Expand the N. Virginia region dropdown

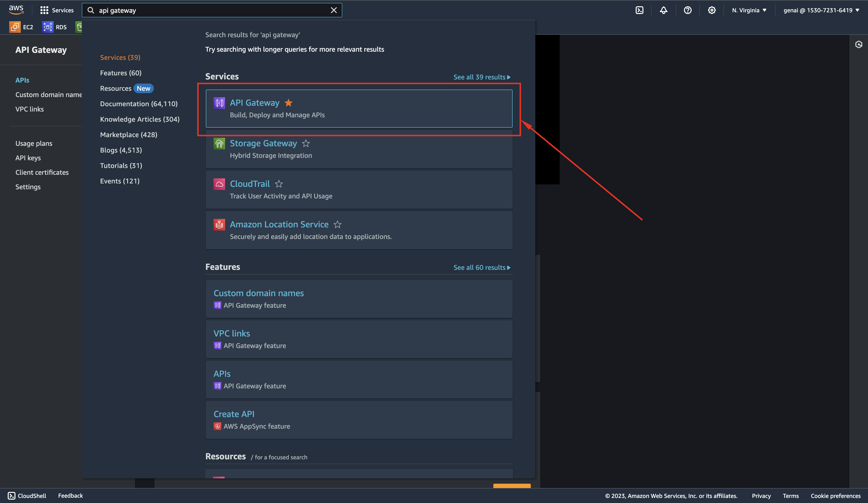click(749, 10)
